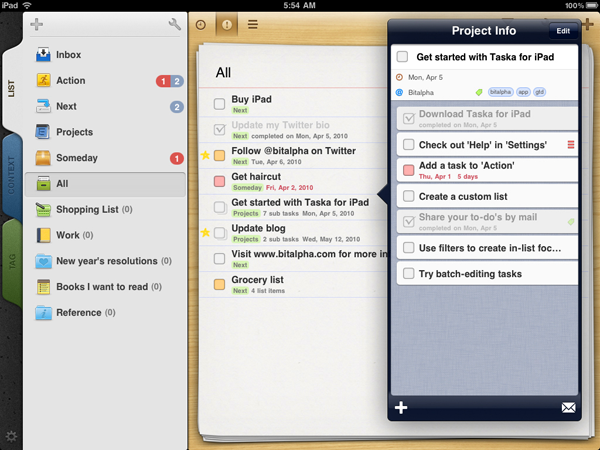Viewport: 600px width, 450px height.
Task: Add a subtask with Project Info plus
Action: pos(401,408)
